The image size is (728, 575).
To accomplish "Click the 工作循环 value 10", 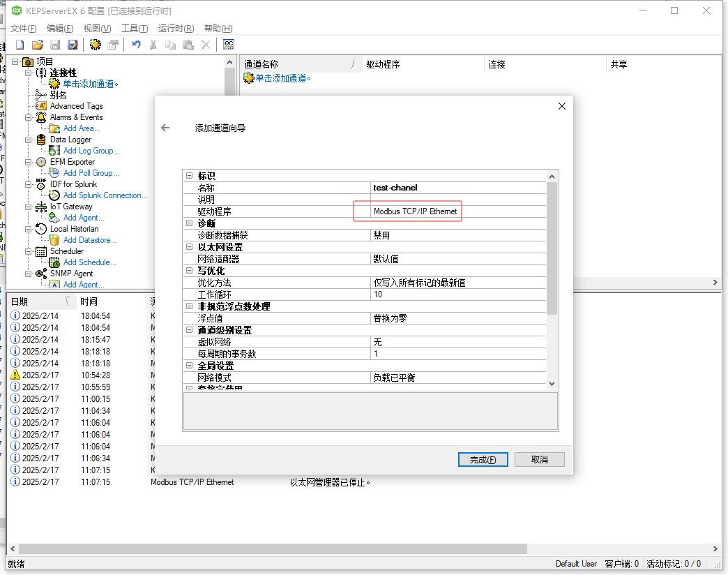I will (x=458, y=294).
